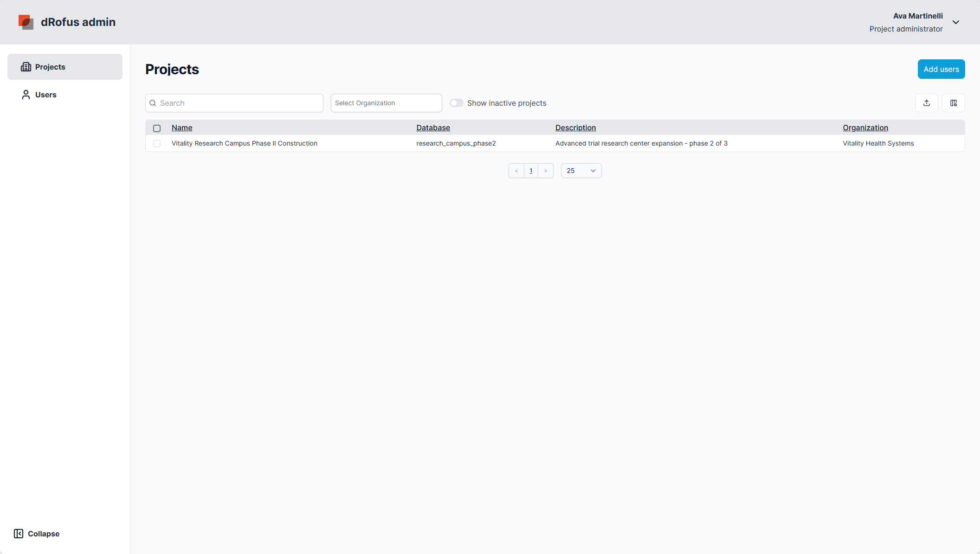Go to next page arrow
Viewport: 980px width, 554px height.
(546, 171)
